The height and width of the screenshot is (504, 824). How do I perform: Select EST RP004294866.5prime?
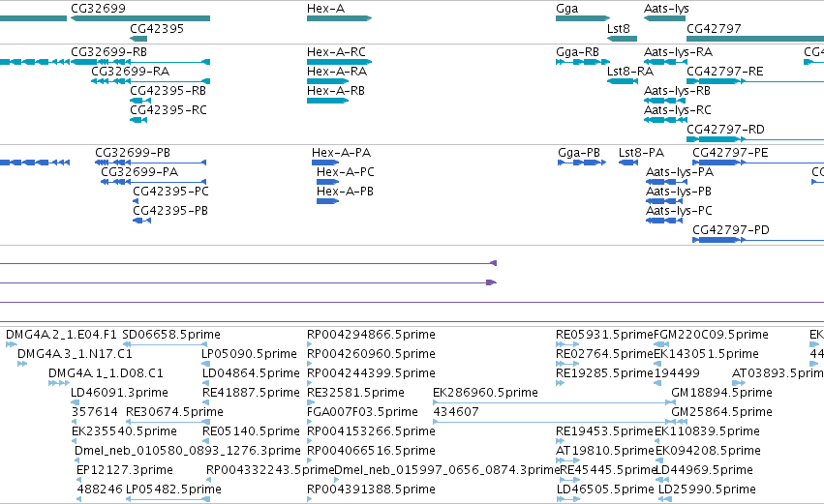click(x=371, y=335)
